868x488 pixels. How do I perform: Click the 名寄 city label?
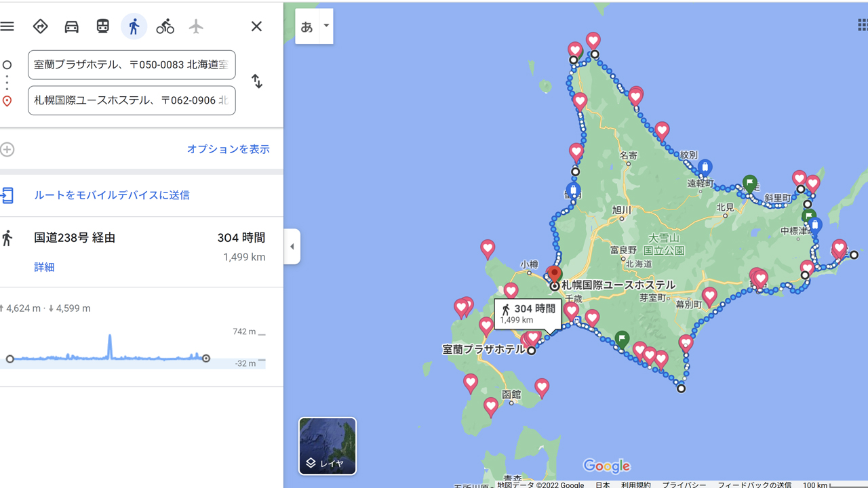(x=629, y=156)
